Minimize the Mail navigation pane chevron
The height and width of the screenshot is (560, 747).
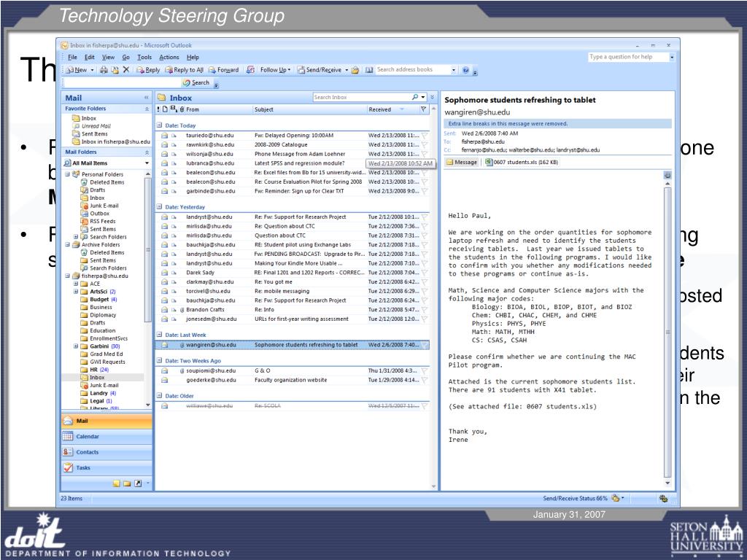coord(146,98)
